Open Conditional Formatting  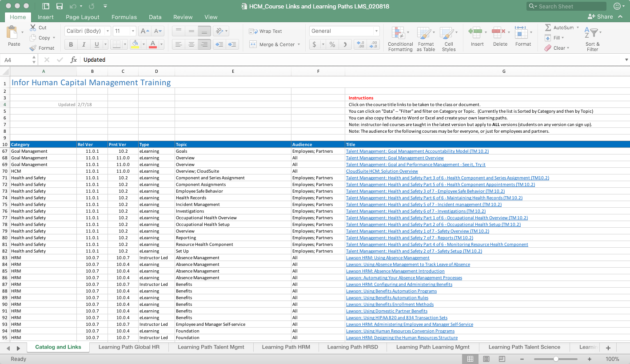[x=400, y=39]
